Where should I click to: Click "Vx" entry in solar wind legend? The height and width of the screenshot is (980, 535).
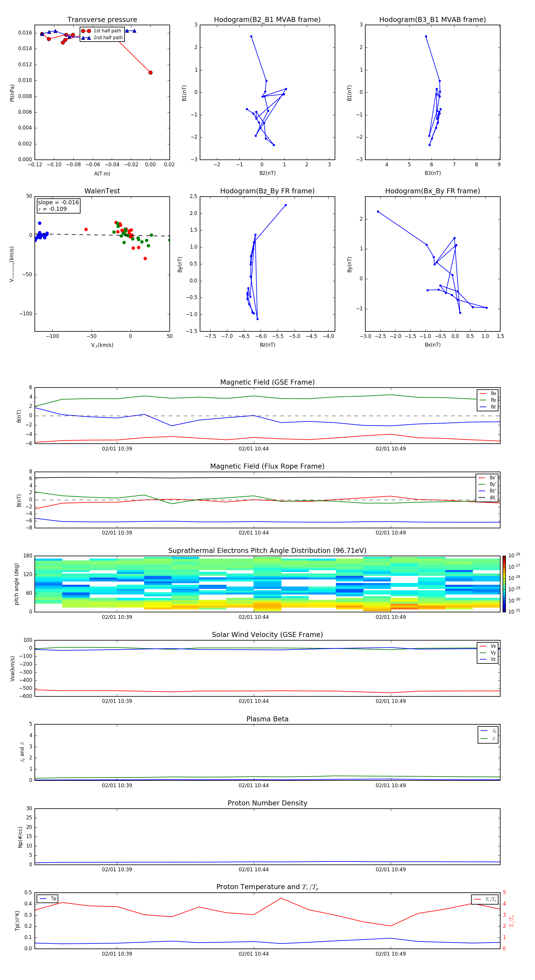488,646
